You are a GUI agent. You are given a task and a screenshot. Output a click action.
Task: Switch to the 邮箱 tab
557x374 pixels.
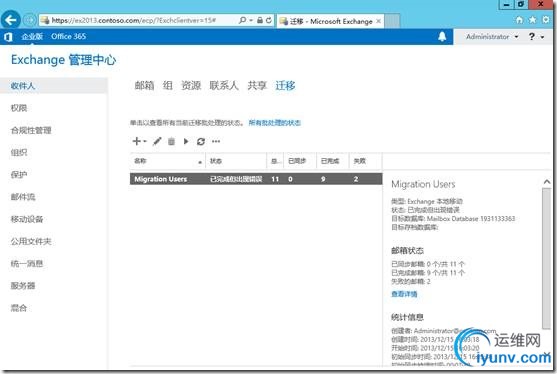(x=144, y=85)
